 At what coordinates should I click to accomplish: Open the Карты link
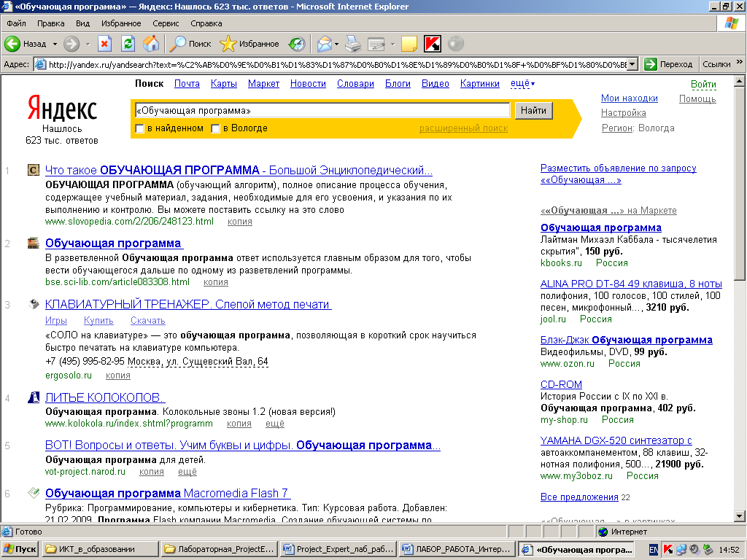click(223, 83)
